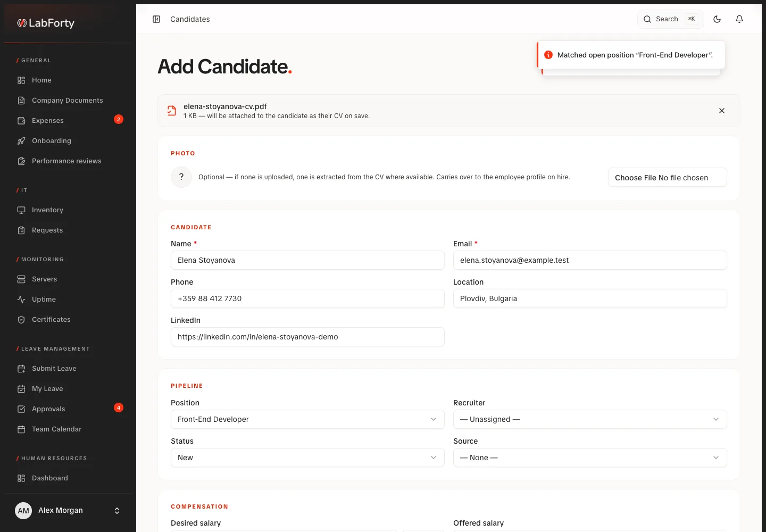The width and height of the screenshot is (766, 532).
Task: Click the Candidates breadcrumb
Action: coord(190,19)
